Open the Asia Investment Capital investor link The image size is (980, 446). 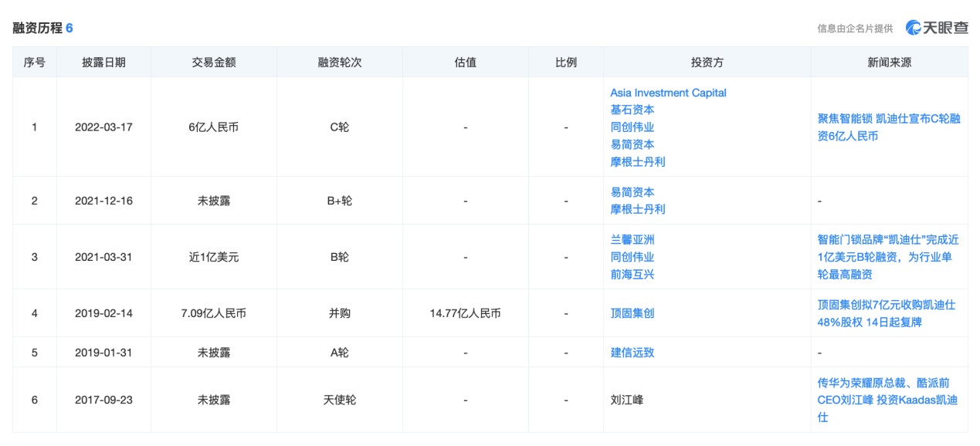[x=668, y=93]
